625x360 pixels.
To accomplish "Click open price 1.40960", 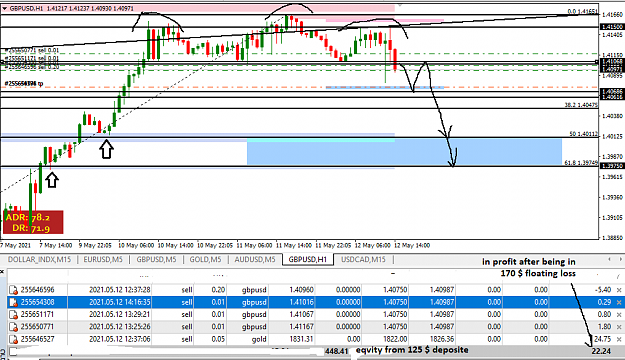I will (301, 290).
